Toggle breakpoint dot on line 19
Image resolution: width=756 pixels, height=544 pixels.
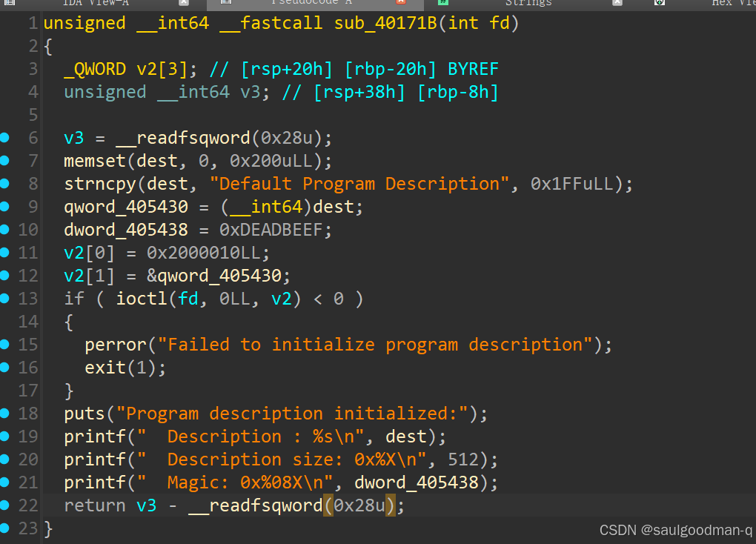(4, 437)
